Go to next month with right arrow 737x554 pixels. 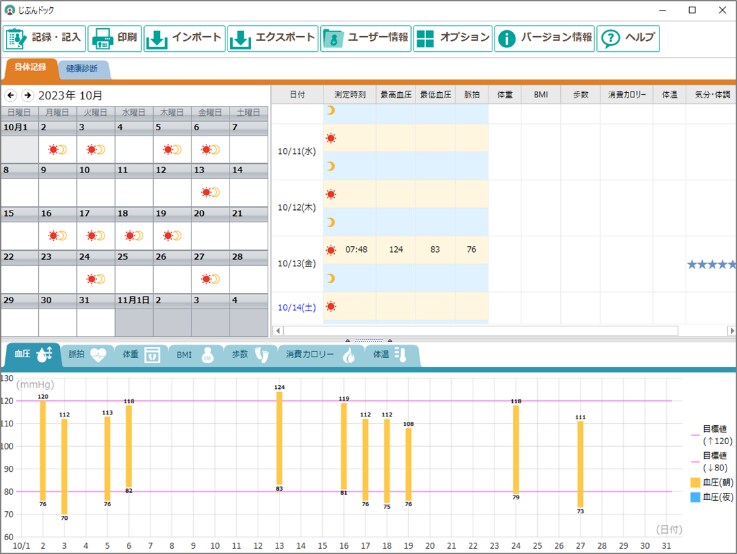click(28, 95)
